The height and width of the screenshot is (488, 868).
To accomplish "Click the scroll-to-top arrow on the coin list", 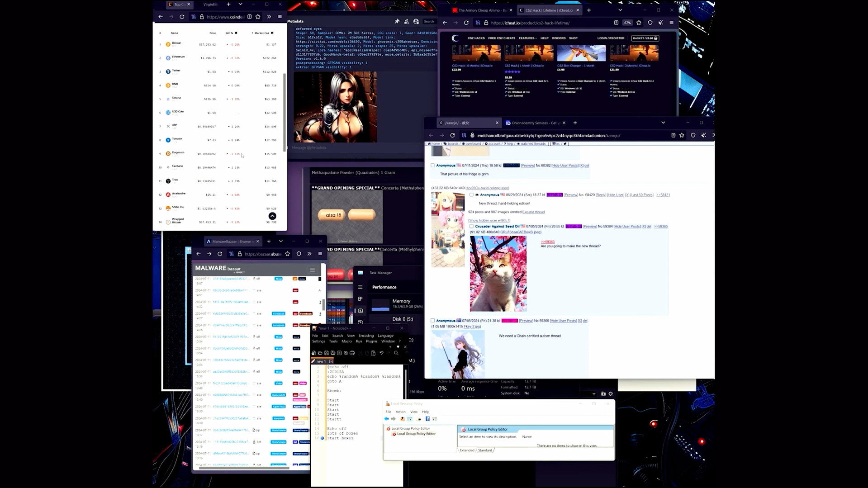I will click(x=272, y=216).
